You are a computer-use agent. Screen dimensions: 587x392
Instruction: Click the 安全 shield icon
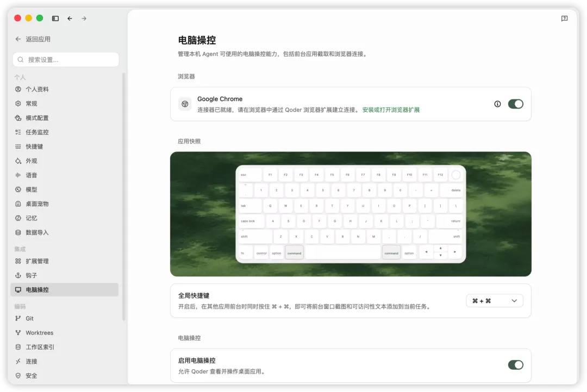click(18, 376)
